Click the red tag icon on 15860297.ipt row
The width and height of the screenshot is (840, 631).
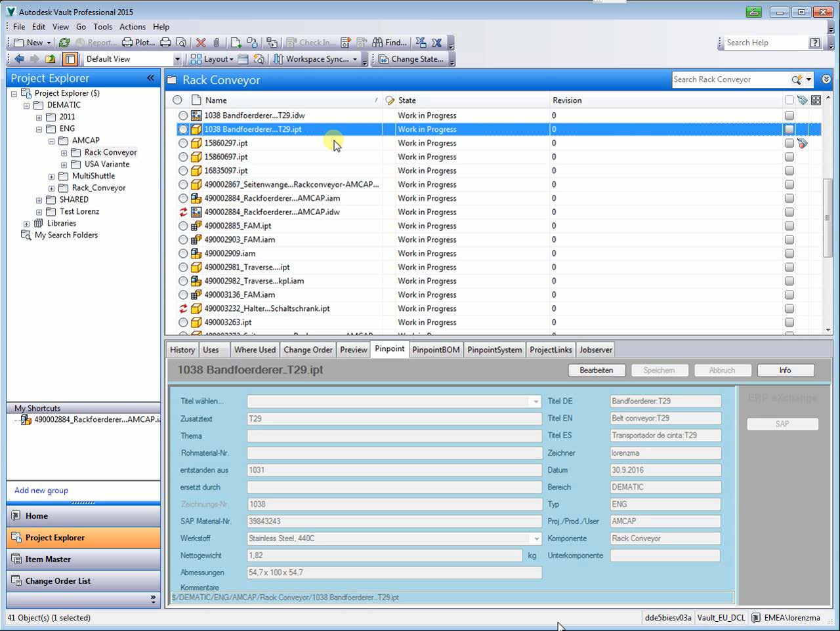[x=802, y=143]
